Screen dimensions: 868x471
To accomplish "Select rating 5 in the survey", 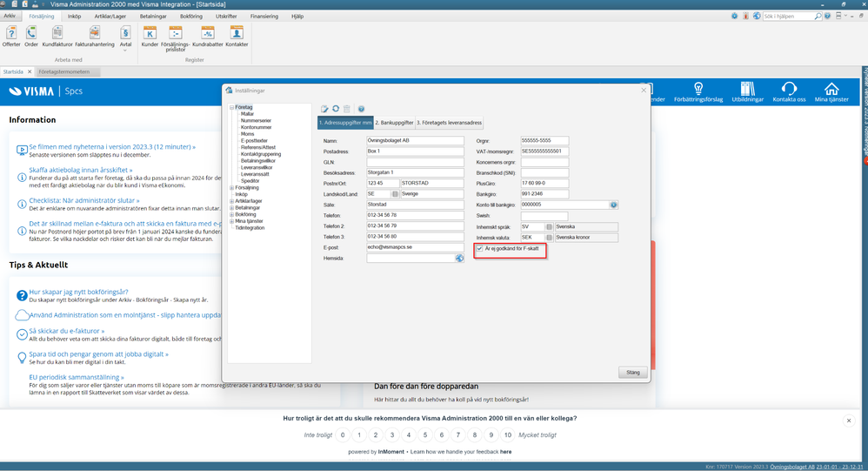I will [425, 435].
